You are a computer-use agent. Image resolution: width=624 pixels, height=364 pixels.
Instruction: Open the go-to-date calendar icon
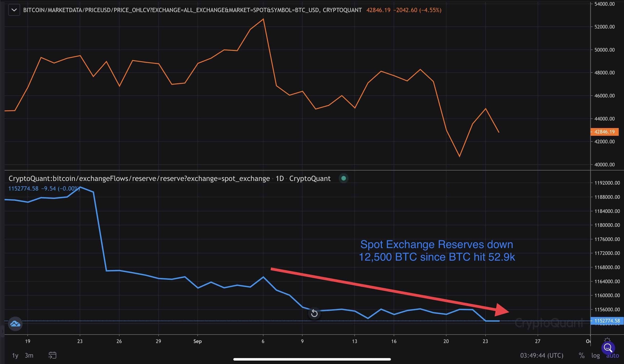(x=52, y=355)
